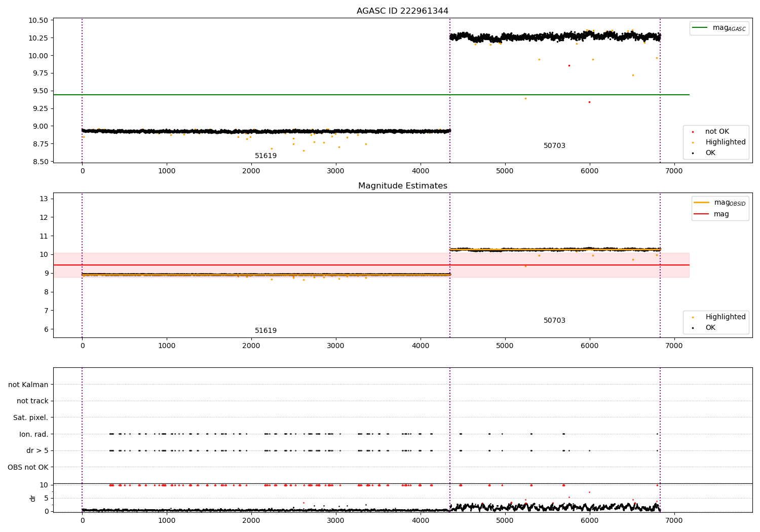Click the 9.00 y-axis tick label
This screenshot has width=760, height=532.
tap(40, 127)
